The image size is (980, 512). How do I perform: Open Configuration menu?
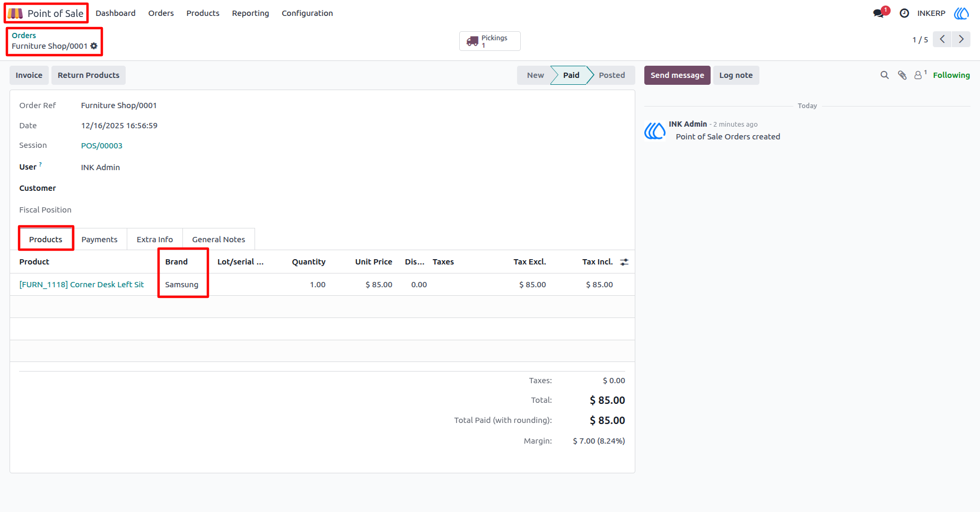[307, 13]
